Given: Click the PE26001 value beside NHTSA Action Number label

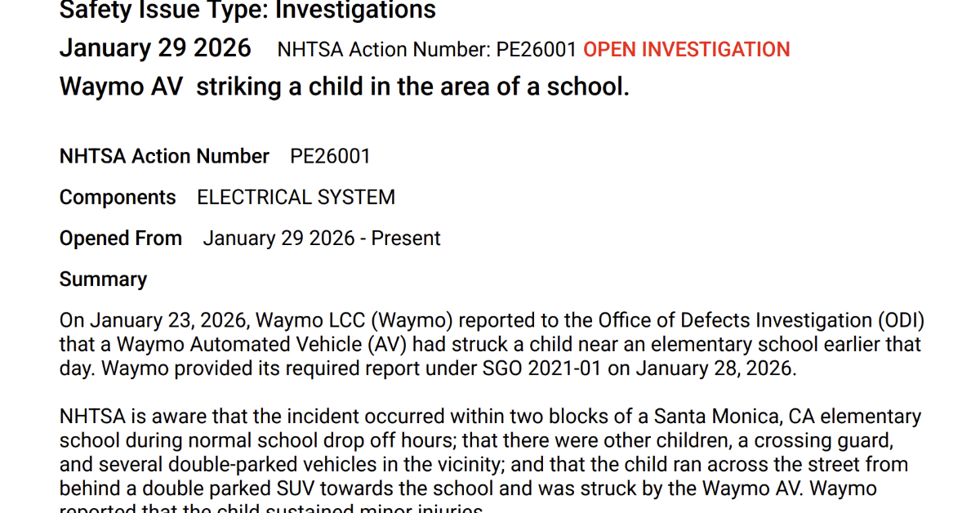Looking at the screenshot, I should pyautogui.click(x=330, y=156).
